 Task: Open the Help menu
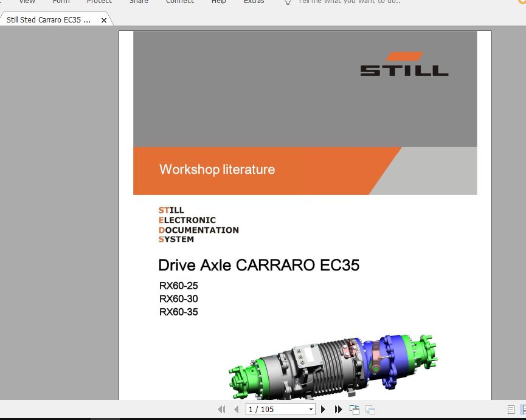click(x=219, y=2)
